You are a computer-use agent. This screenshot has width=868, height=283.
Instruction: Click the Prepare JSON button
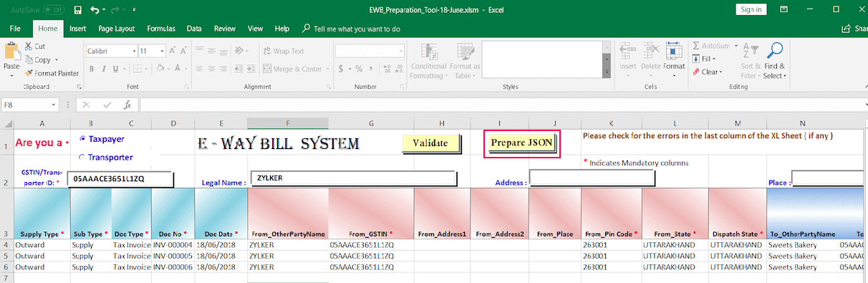(521, 143)
